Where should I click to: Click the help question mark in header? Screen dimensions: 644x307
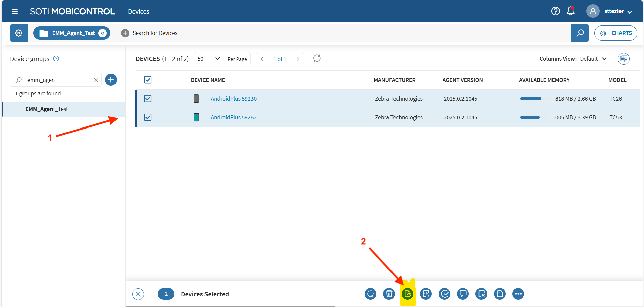point(555,11)
